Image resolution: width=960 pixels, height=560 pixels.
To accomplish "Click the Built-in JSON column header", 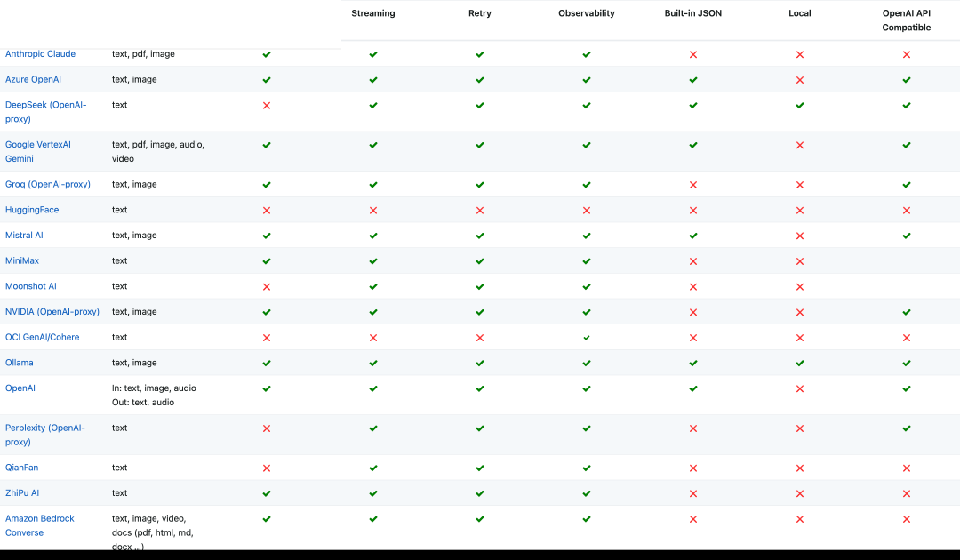I will coord(693,13).
